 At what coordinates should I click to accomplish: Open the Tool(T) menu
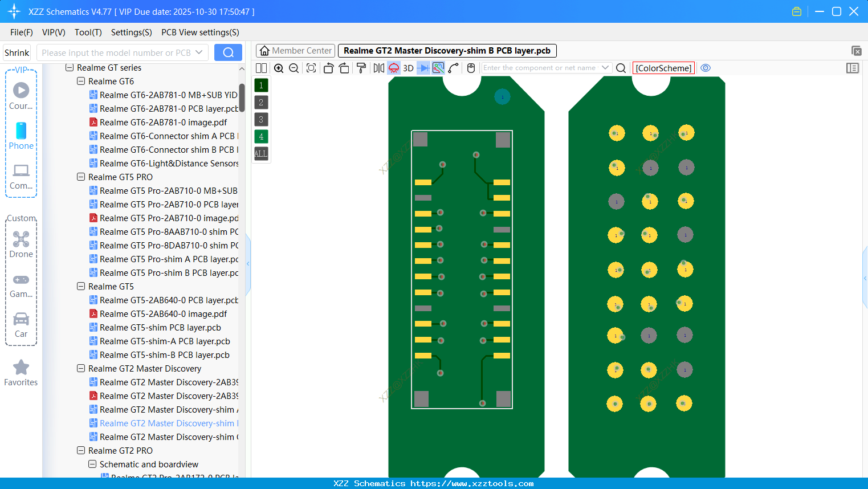coord(88,32)
